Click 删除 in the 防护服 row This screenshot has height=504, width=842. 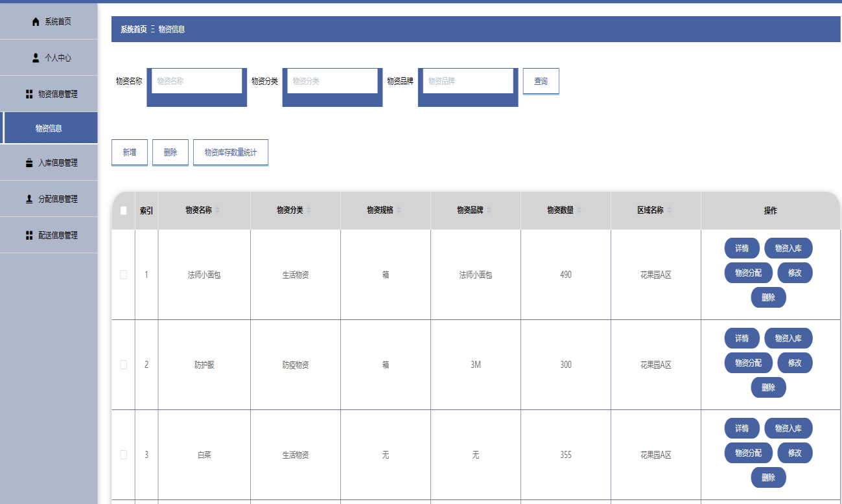(x=768, y=387)
